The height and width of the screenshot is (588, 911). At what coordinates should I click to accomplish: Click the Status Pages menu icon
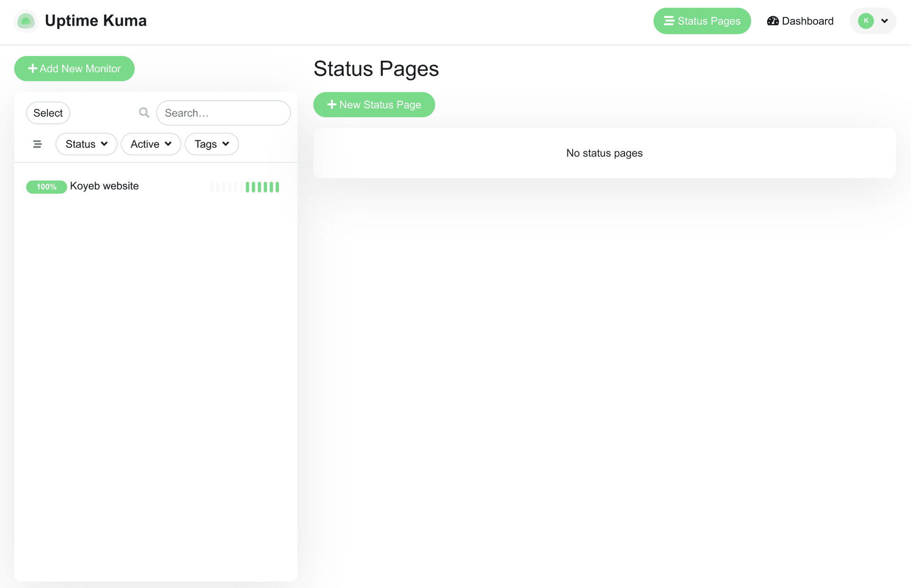[x=669, y=20]
